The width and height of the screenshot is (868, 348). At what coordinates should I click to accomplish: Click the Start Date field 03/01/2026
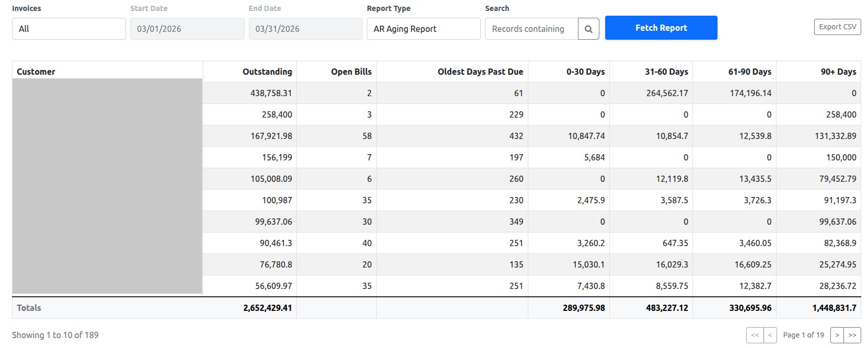tap(187, 29)
